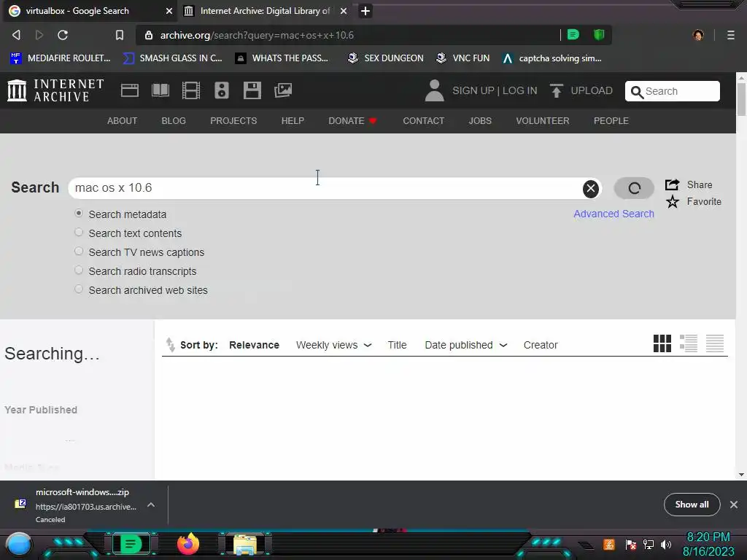747x560 pixels.
Task: Open the Web (Wayback Machine) icon
Action: (x=130, y=90)
